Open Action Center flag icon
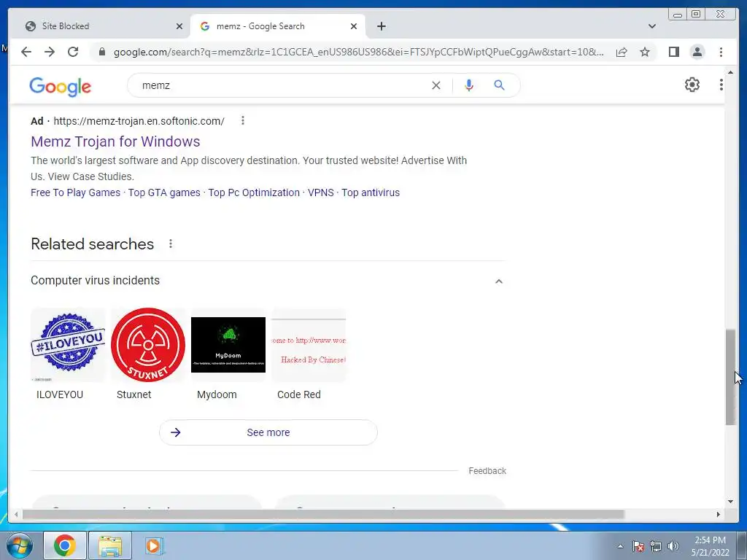This screenshot has width=747, height=560. (638, 546)
